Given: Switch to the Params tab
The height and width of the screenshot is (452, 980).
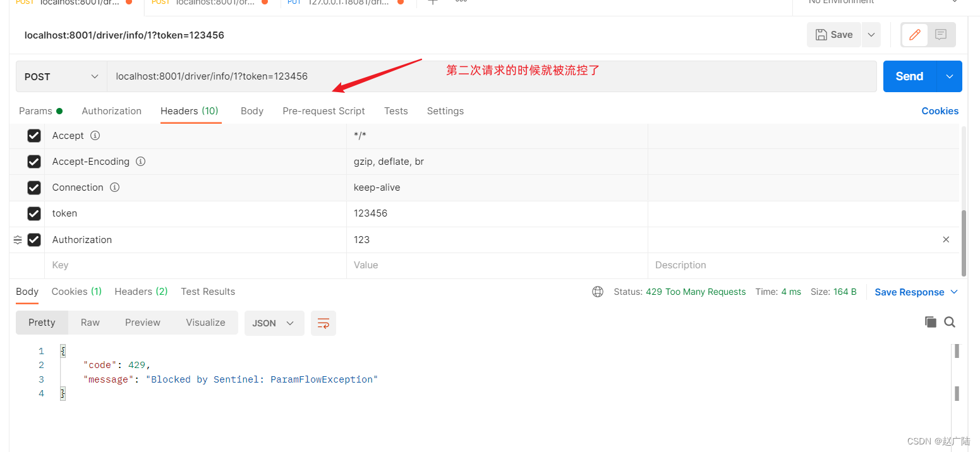Looking at the screenshot, I should coord(40,110).
